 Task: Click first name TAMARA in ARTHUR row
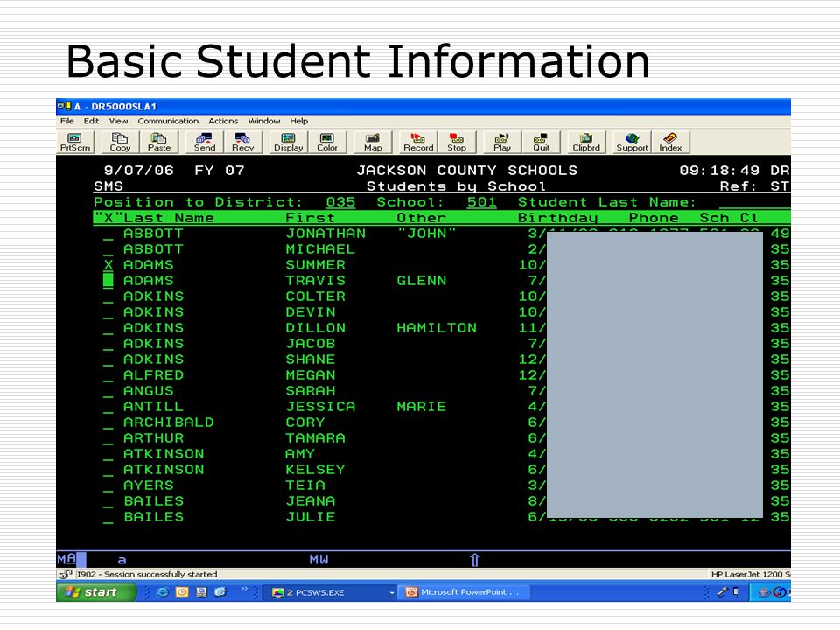[316, 438]
